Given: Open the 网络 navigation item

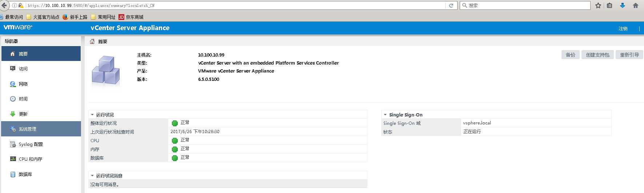Looking at the screenshot, I should click(x=41, y=84).
